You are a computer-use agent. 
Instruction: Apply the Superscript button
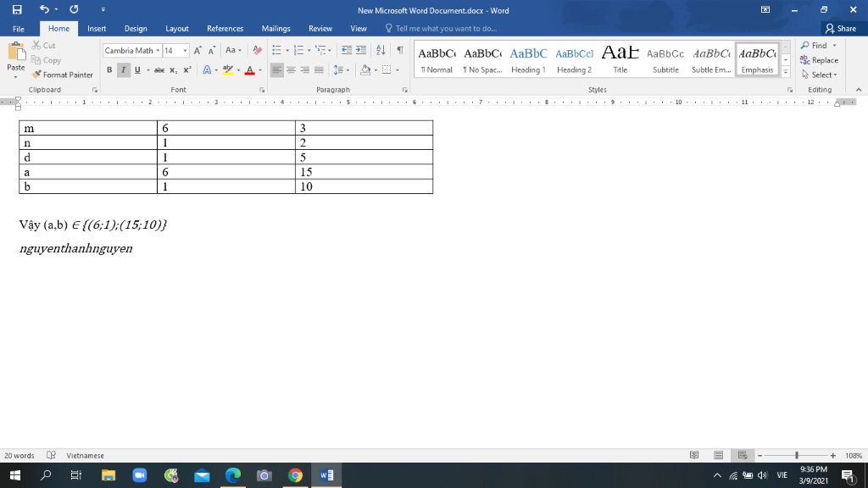point(187,70)
